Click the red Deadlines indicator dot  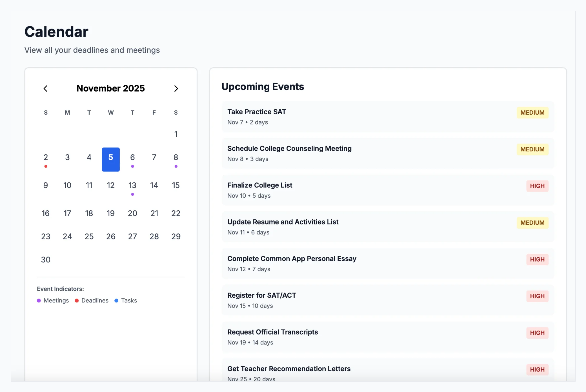point(76,300)
